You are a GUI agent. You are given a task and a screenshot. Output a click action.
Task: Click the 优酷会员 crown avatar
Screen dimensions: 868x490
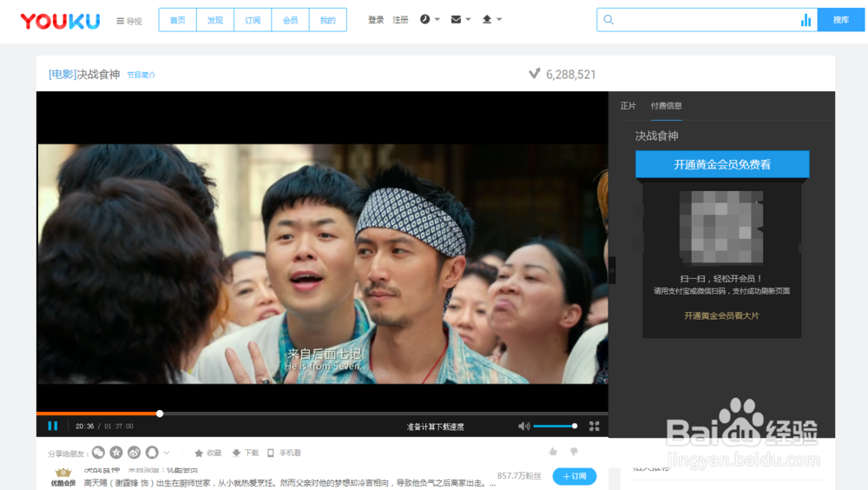tap(63, 477)
